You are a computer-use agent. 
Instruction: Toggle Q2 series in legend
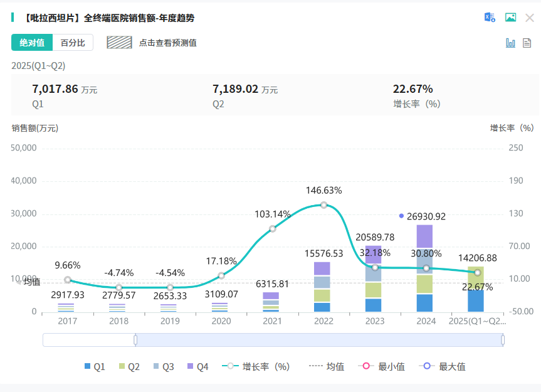point(129,367)
